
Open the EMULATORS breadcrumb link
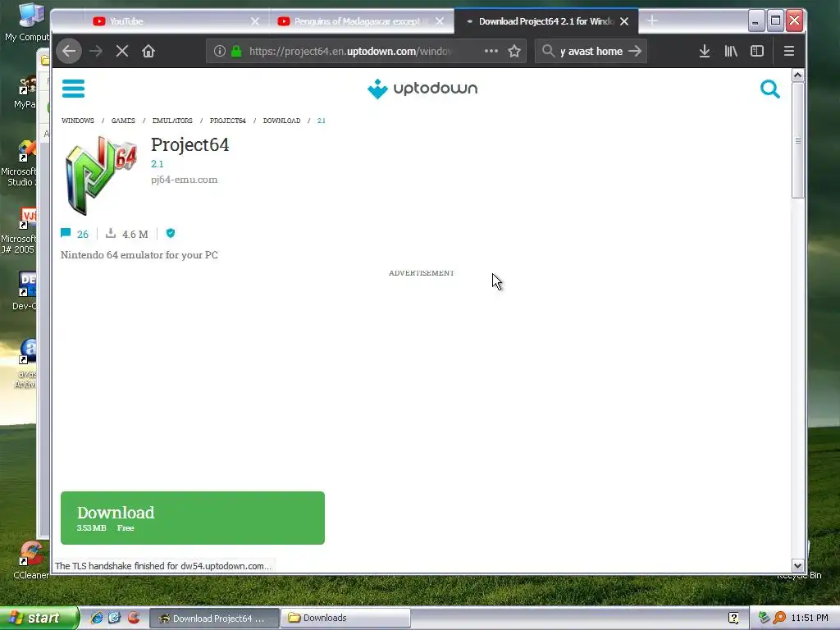click(172, 121)
